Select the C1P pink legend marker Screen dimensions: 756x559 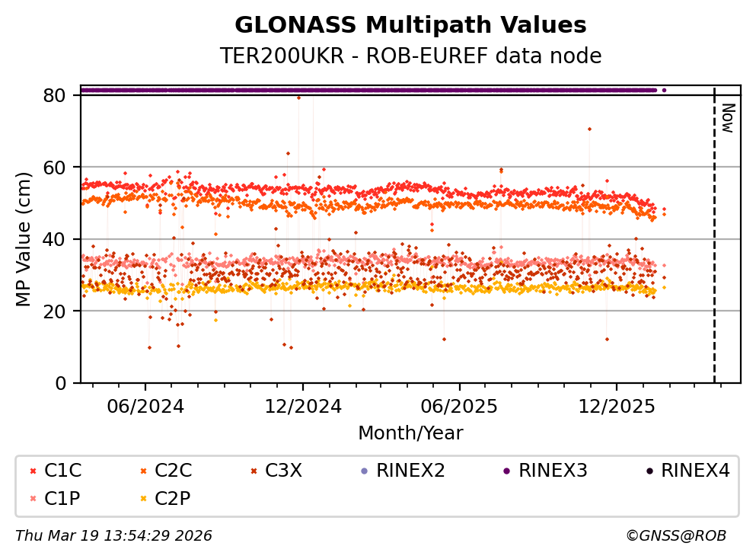click(33, 500)
